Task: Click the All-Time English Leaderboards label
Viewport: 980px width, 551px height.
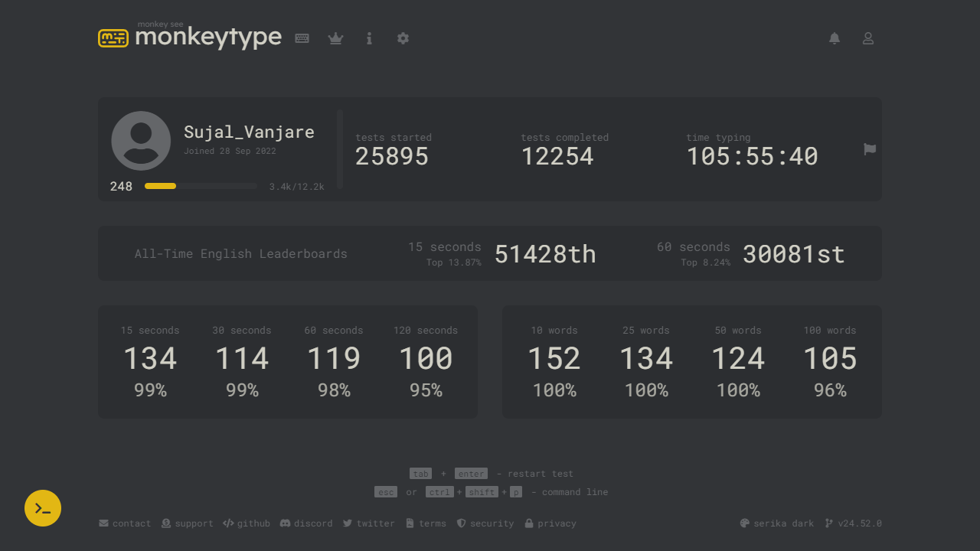Action: pos(241,254)
